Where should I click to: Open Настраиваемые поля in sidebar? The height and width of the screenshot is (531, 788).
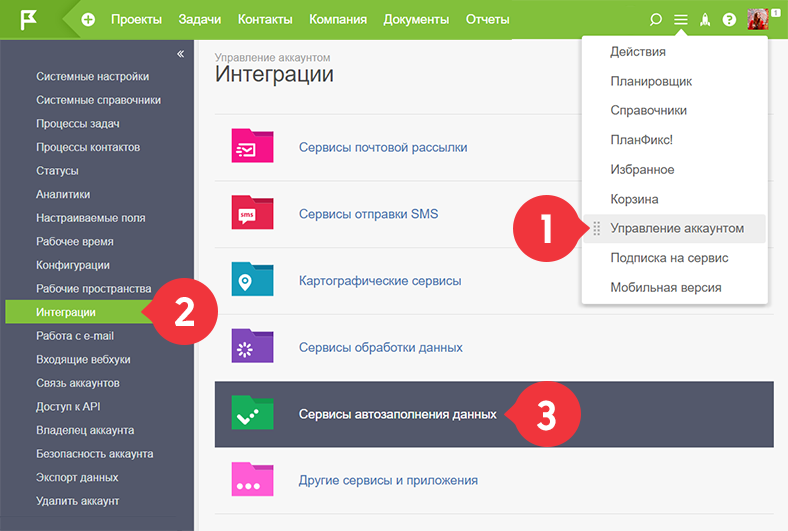[x=90, y=219]
